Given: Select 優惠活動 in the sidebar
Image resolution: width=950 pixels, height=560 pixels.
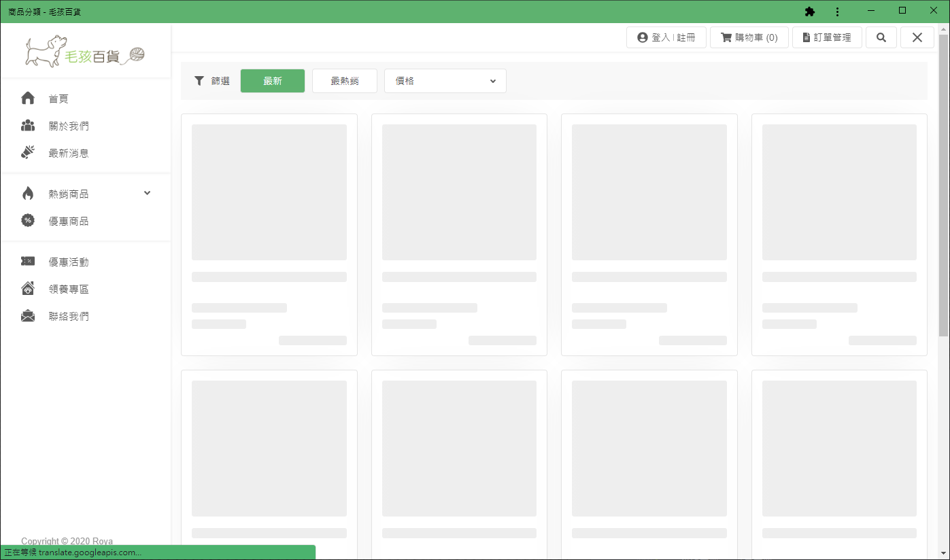Looking at the screenshot, I should pos(69,262).
